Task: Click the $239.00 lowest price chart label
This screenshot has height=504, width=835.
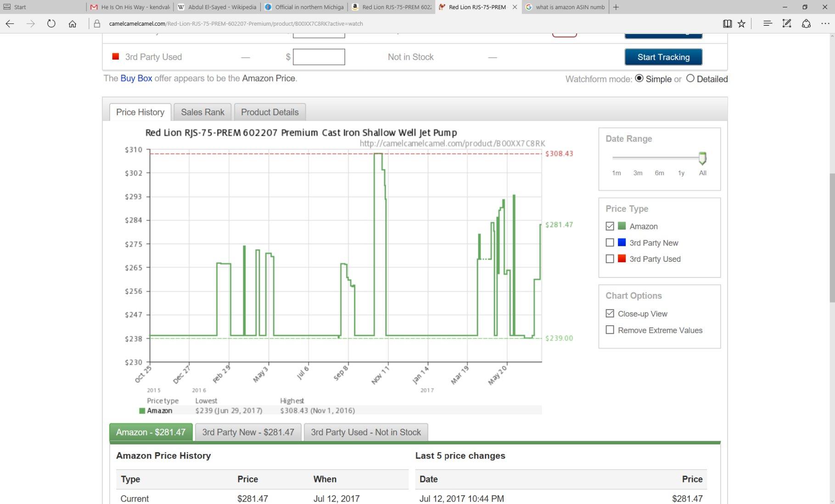Action: click(559, 338)
